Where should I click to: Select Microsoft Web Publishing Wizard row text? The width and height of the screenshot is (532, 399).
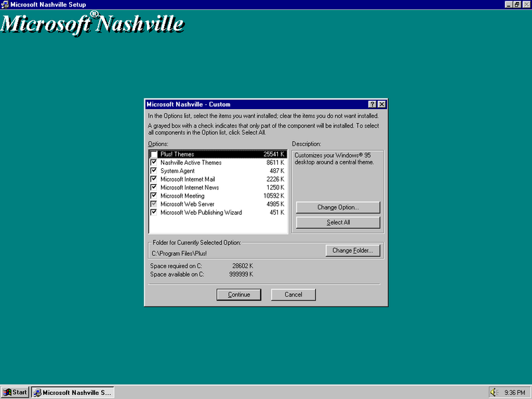click(201, 212)
